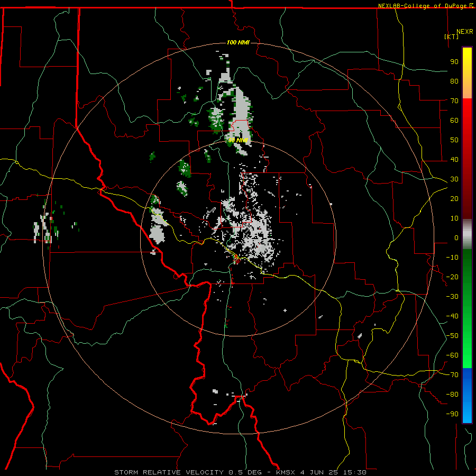
Task: Click the 50 NMI range ring label
Action: [x=238, y=140]
